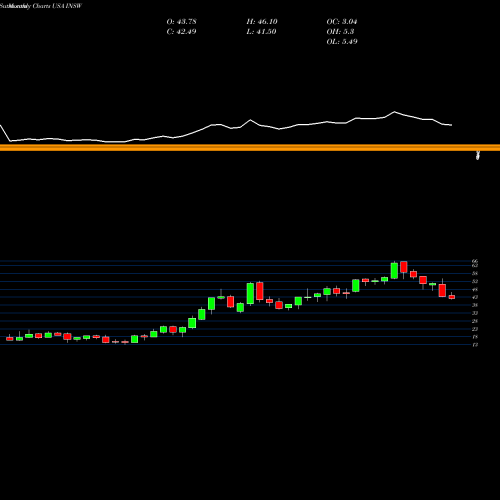Click the last red candle on the chart

coord(452,297)
